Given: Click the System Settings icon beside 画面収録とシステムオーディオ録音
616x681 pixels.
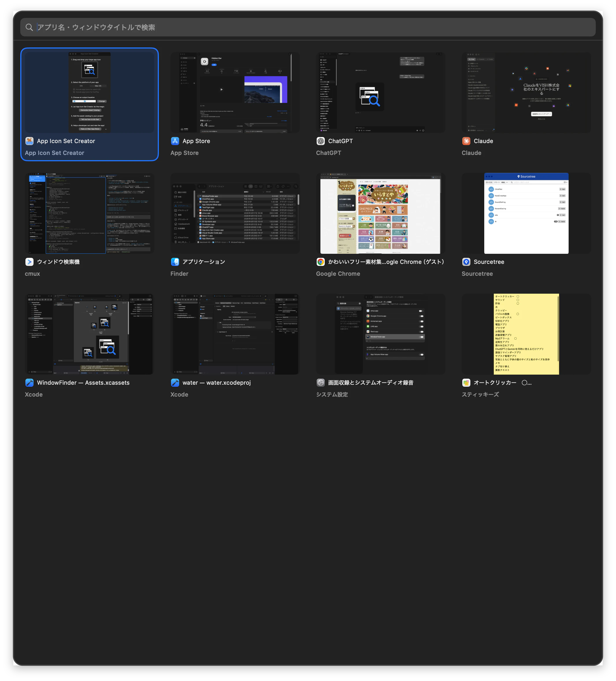Looking at the screenshot, I should [320, 382].
